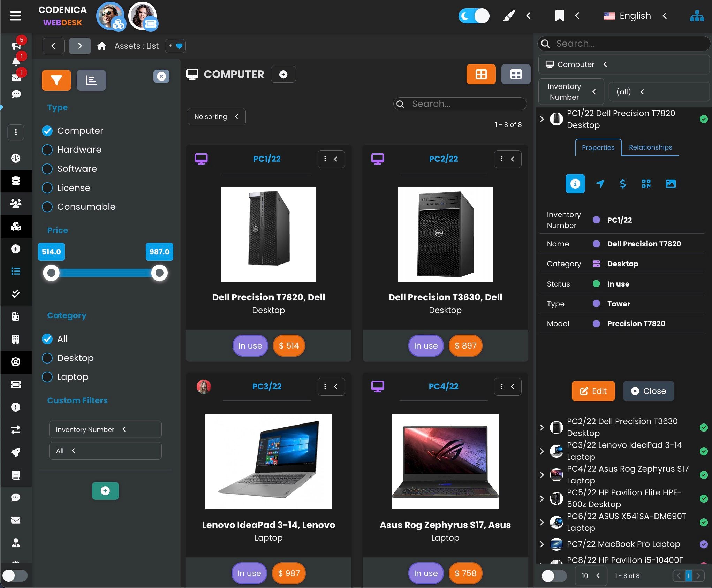Viewport: 712px width, 588px height.
Task: Open the chat bubble icon in the sidebar
Action: tap(16, 94)
